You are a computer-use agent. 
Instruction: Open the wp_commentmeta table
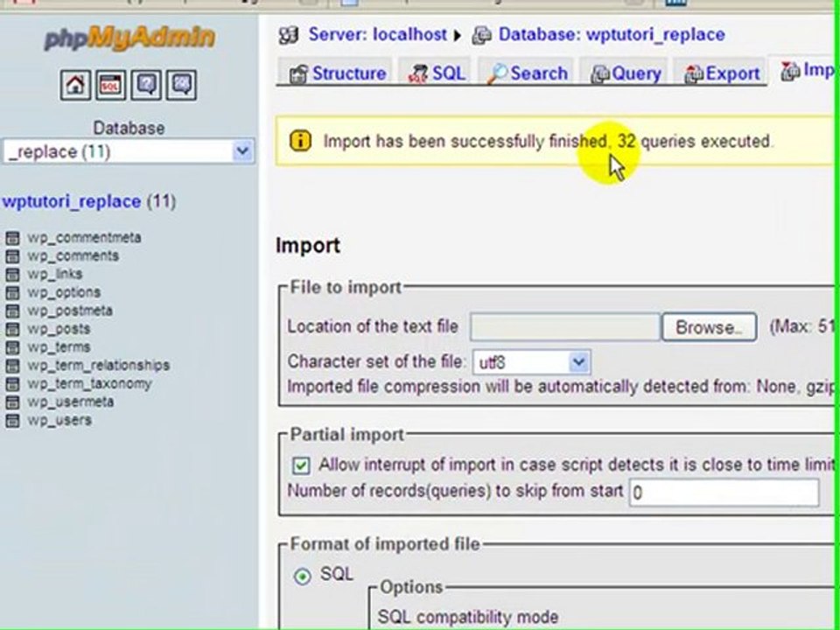(x=84, y=238)
